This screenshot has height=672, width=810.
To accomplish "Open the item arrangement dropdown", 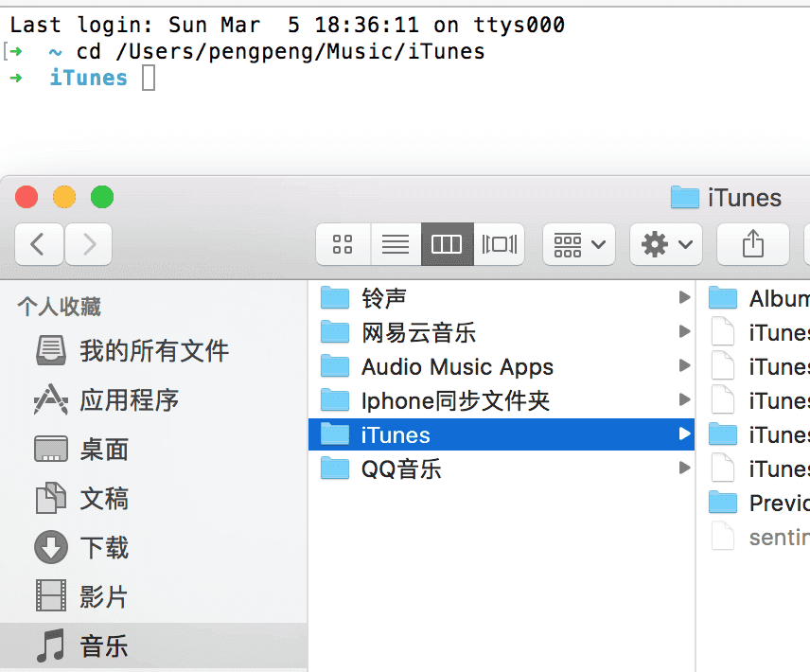I will (578, 244).
